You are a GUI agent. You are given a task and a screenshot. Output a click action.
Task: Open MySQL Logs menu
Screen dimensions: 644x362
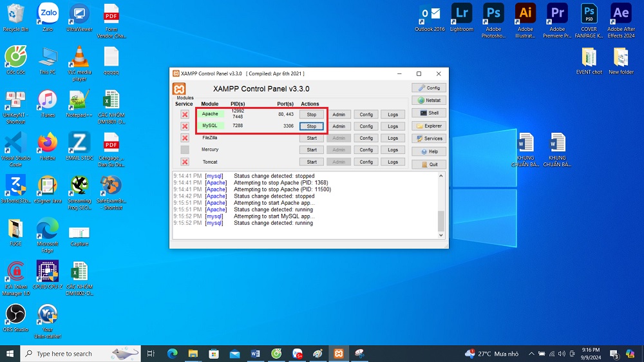tap(393, 126)
